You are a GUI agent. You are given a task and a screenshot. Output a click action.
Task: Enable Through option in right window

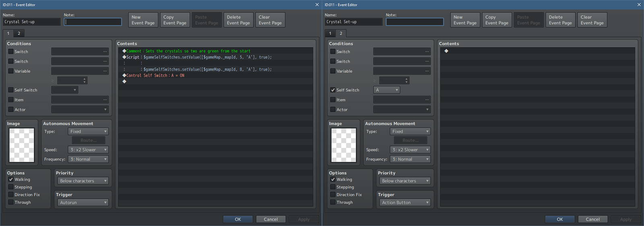coord(333,202)
